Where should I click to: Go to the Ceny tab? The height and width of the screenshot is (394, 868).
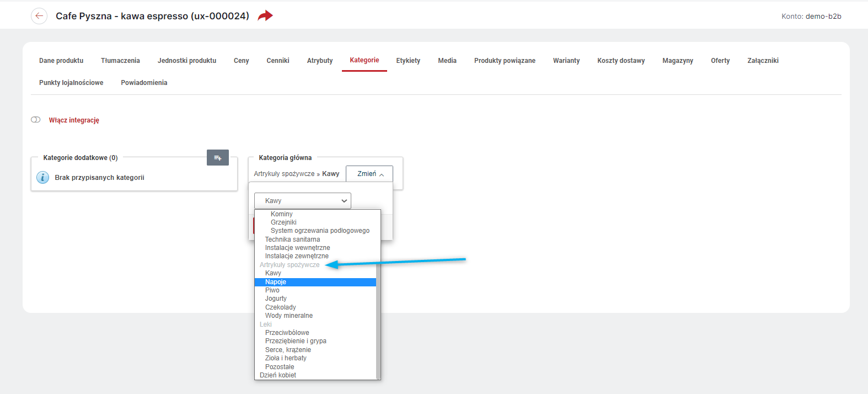[x=241, y=61]
